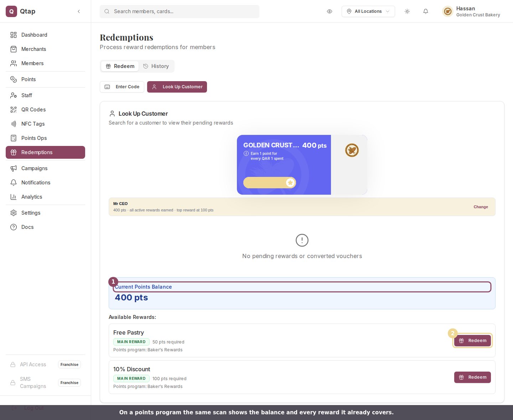
Task: Redeem the 10% Discount reward
Action: click(472, 377)
